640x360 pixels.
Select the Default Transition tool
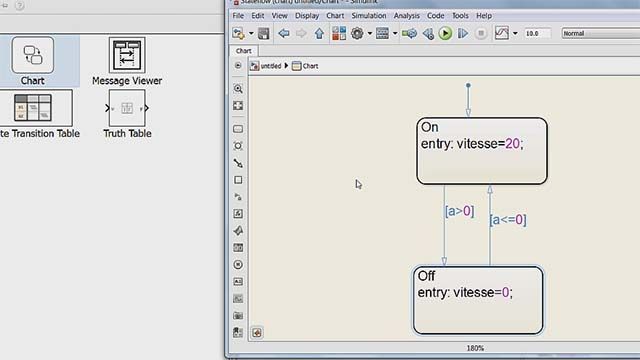pyautogui.click(x=238, y=163)
